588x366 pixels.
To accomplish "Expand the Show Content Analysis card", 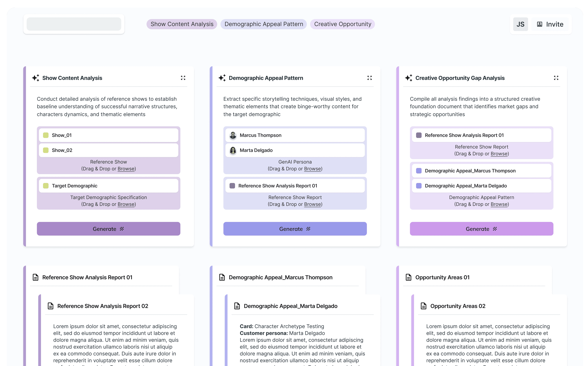I will point(183,78).
